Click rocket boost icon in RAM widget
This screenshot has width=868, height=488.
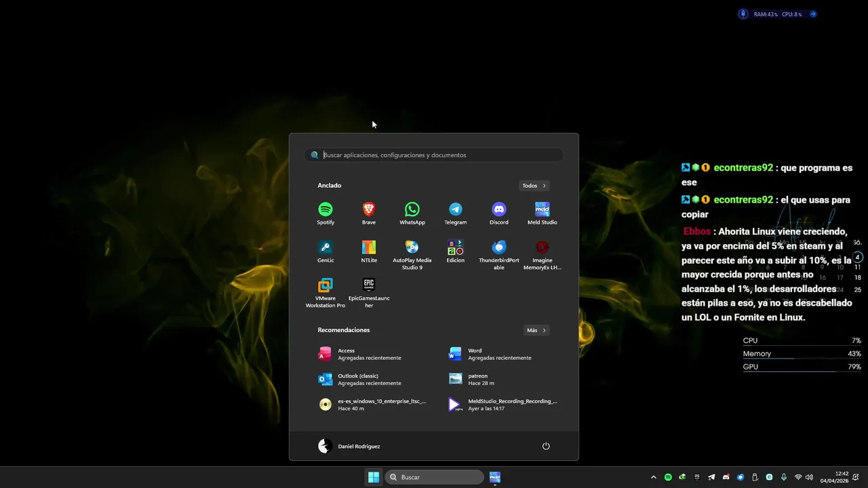[x=743, y=14]
